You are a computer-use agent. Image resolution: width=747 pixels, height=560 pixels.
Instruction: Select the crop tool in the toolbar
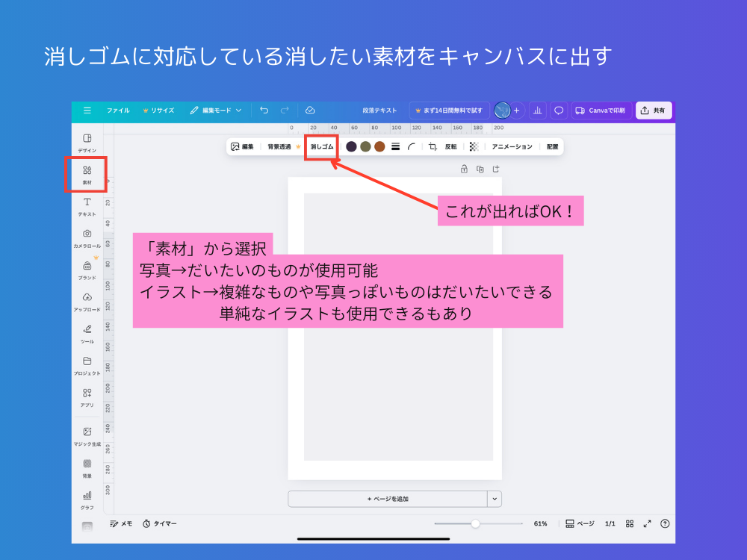[432, 146]
